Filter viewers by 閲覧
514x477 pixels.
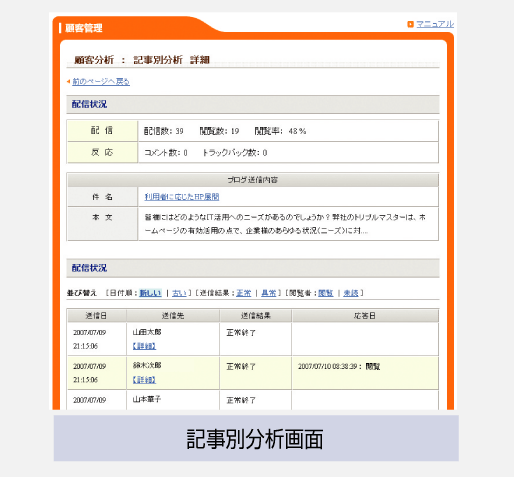coord(326,293)
